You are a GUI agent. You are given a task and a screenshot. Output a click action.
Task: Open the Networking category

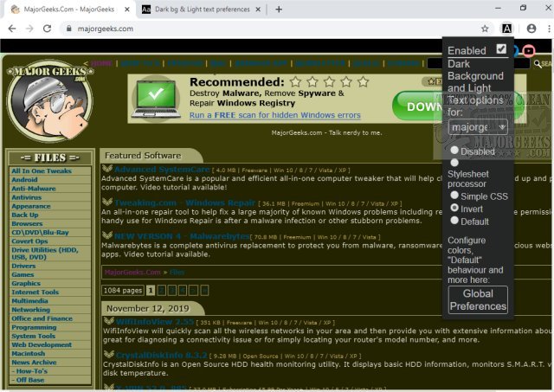(31, 310)
